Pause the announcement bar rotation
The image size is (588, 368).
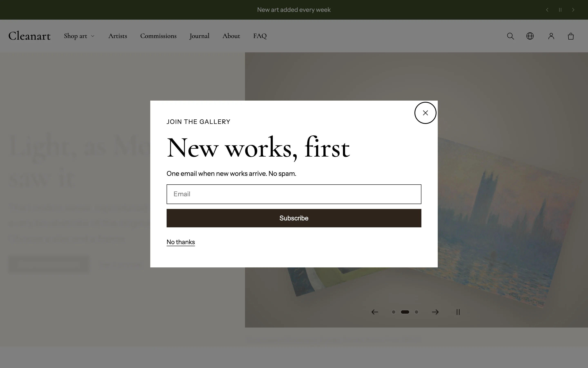(x=560, y=10)
